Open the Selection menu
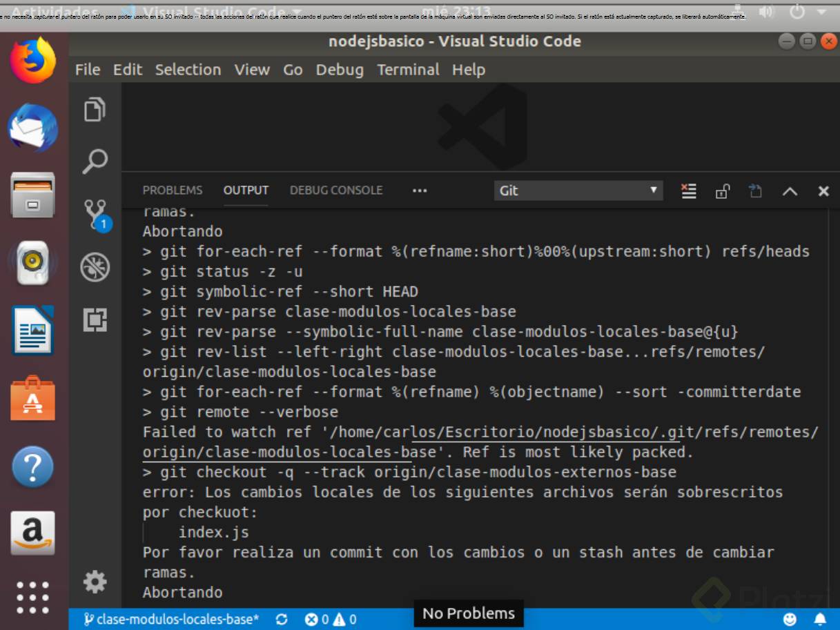 point(188,70)
